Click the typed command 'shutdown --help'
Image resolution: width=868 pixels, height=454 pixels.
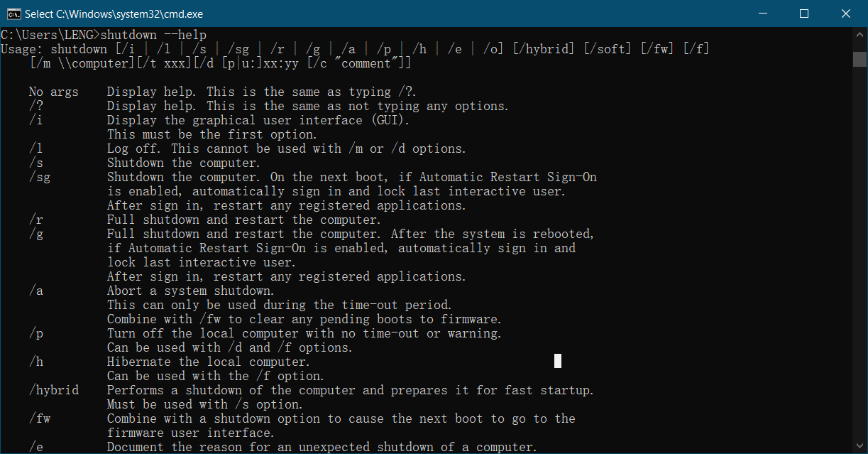click(154, 35)
